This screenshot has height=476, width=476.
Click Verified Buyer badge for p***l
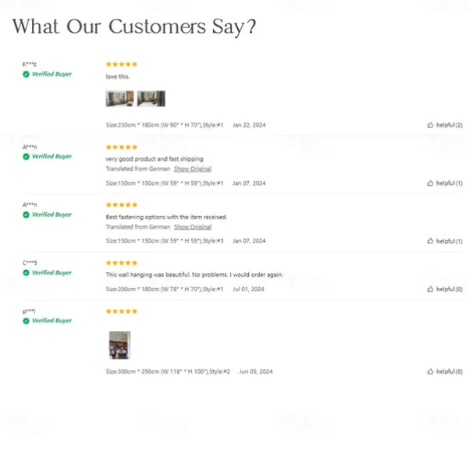pos(48,321)
